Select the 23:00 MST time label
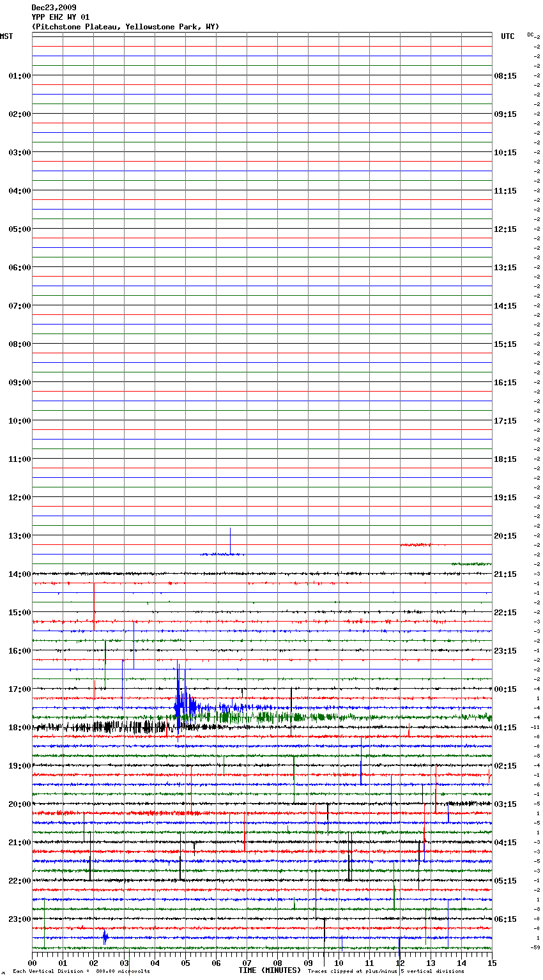 pyautogui.click(x=20, y=919)
